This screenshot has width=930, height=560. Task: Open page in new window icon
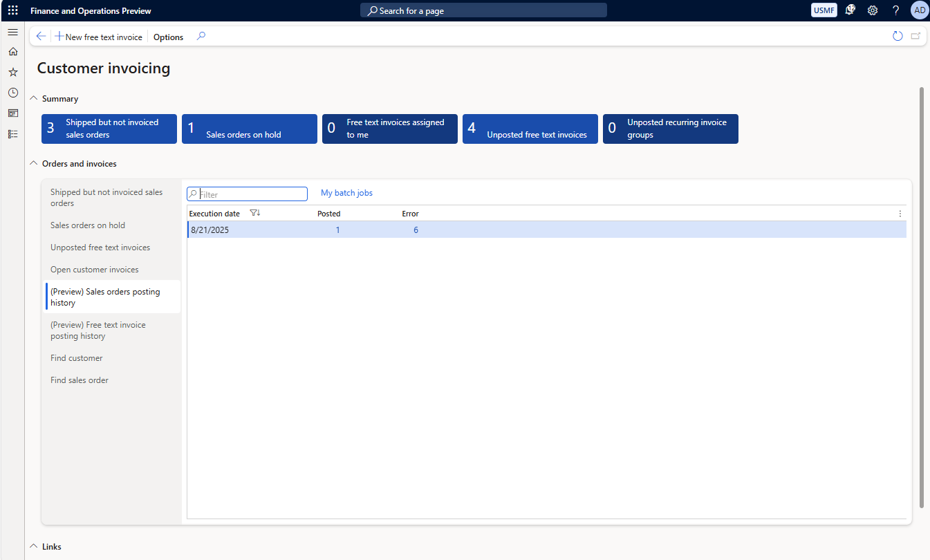coord(915,37)
